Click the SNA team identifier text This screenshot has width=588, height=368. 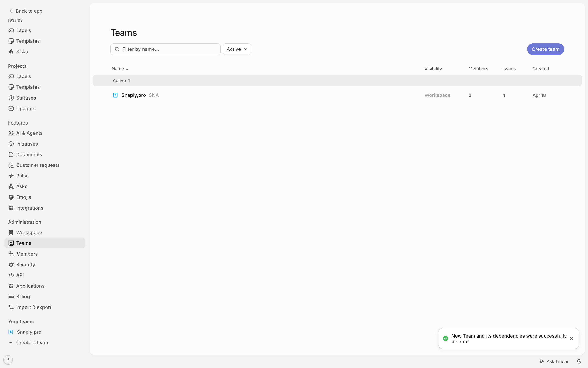pos(154,95)
